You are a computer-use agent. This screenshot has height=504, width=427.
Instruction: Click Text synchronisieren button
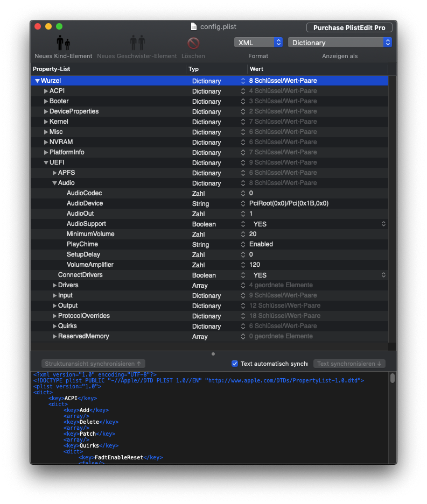pyautogui.click(x=349, y=364)
